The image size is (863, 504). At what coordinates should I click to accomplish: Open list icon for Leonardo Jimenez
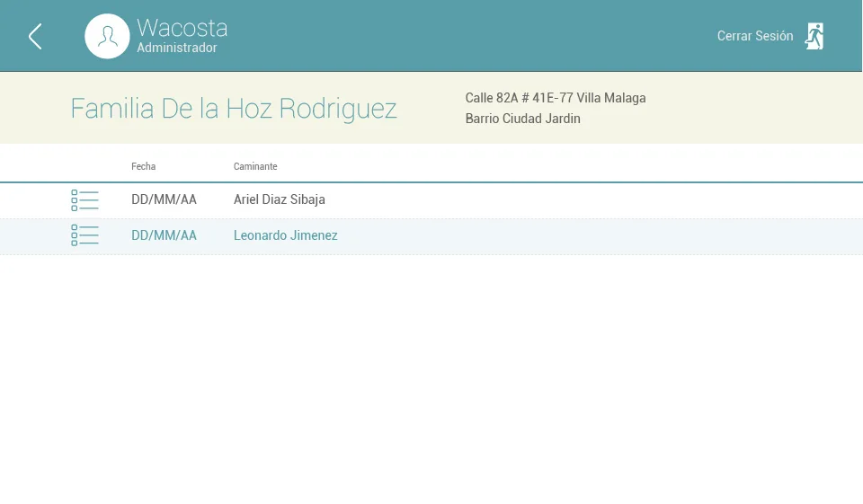[85, 235]
